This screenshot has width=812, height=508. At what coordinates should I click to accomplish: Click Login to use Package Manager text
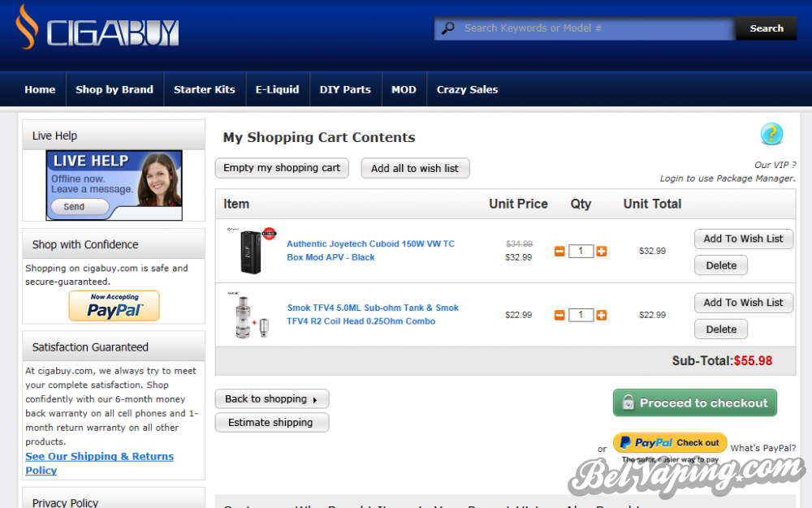click(727, 179)
